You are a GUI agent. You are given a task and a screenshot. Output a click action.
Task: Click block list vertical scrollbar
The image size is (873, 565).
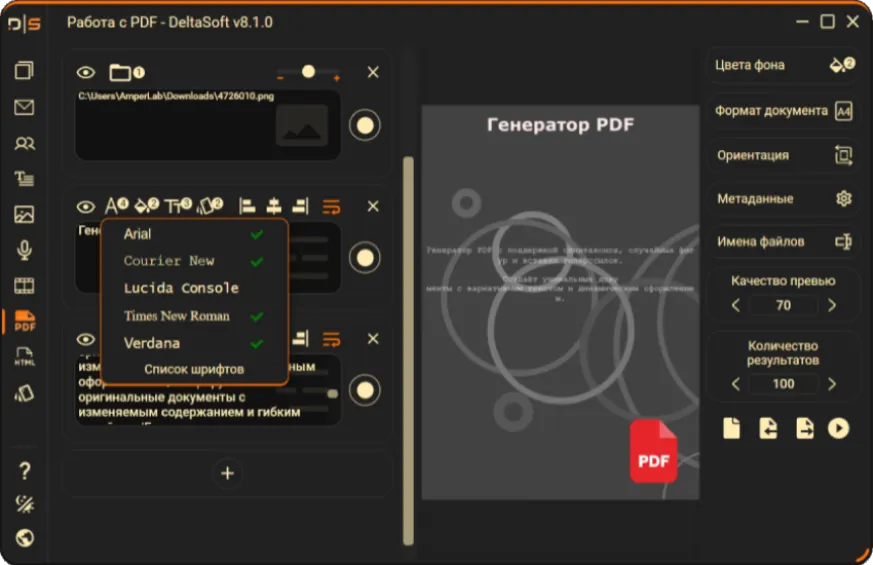tap(409, 351)
